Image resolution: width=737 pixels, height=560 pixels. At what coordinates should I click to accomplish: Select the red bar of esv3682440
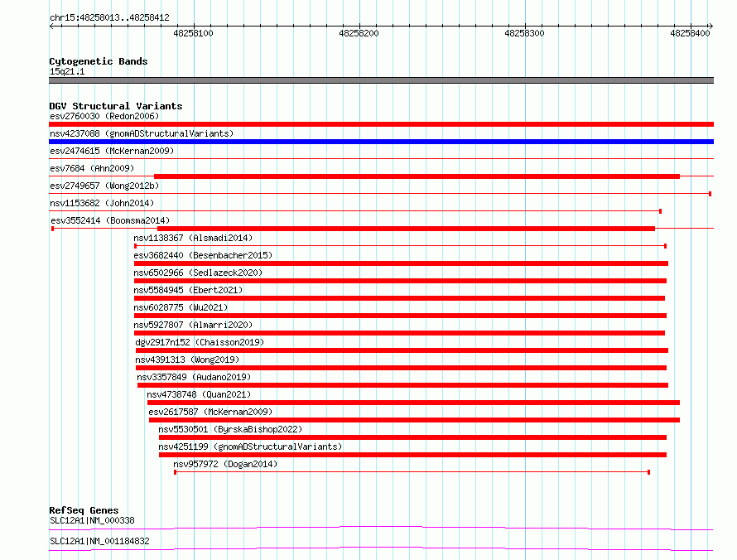tap(401, 263)
